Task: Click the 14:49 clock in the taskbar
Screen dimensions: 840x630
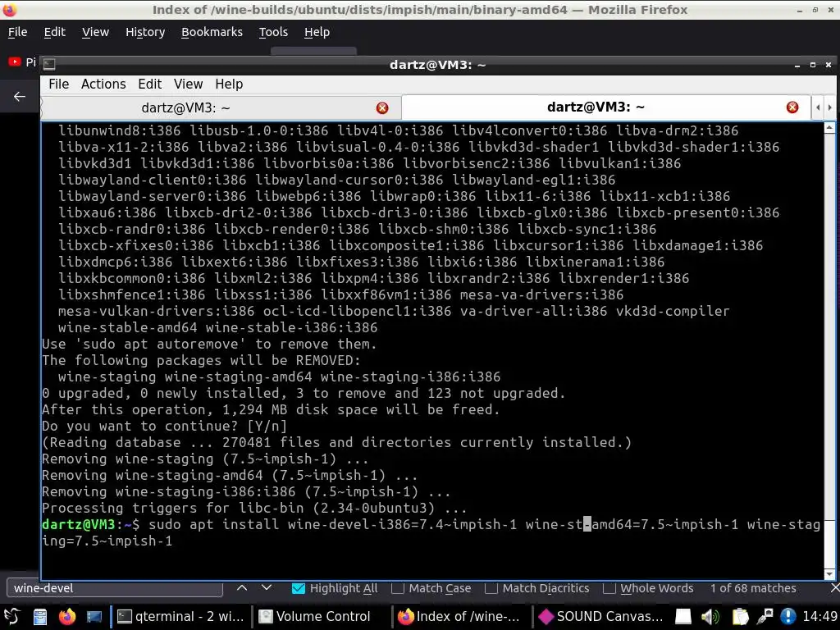Action: point(819,617)
